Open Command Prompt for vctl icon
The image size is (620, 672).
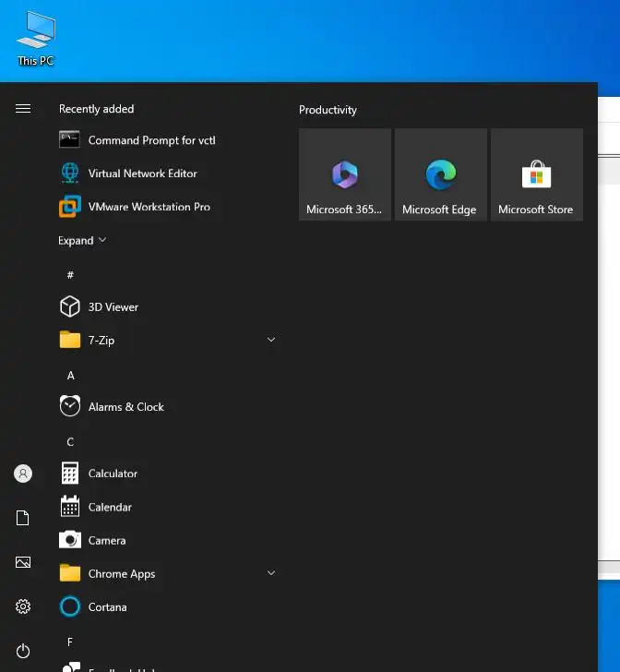coord(69,139)
